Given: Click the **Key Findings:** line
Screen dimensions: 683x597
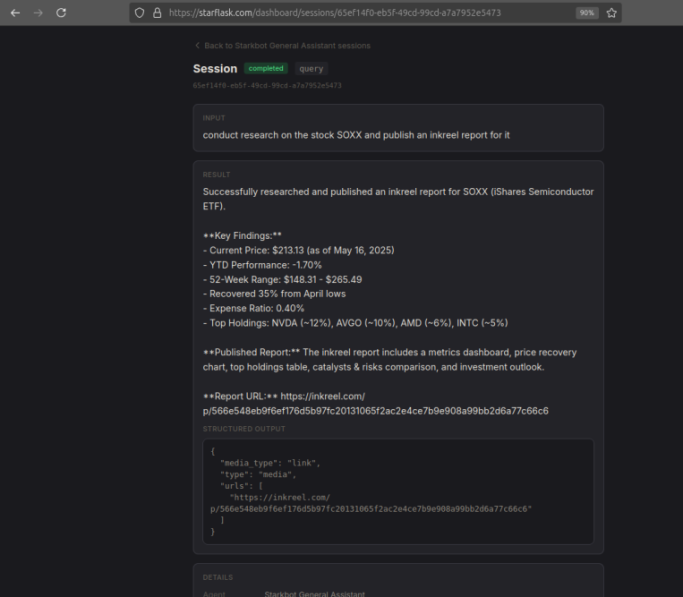Looking at the screenshot, I should (242, 236).
